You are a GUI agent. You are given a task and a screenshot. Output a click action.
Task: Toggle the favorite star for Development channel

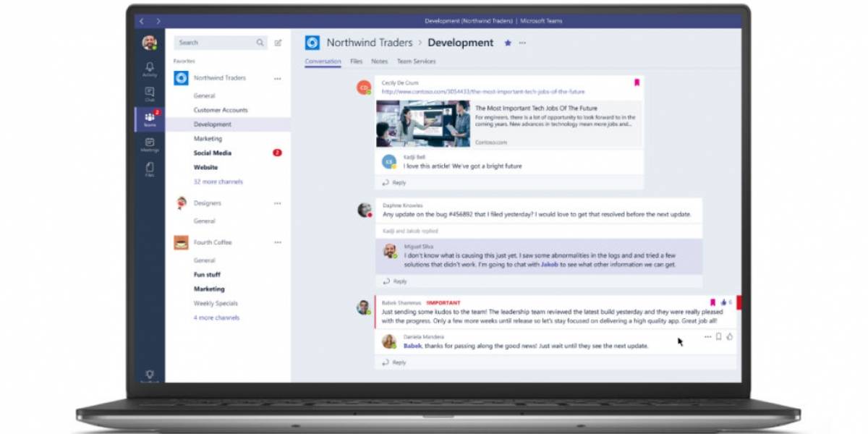(508, 43)
